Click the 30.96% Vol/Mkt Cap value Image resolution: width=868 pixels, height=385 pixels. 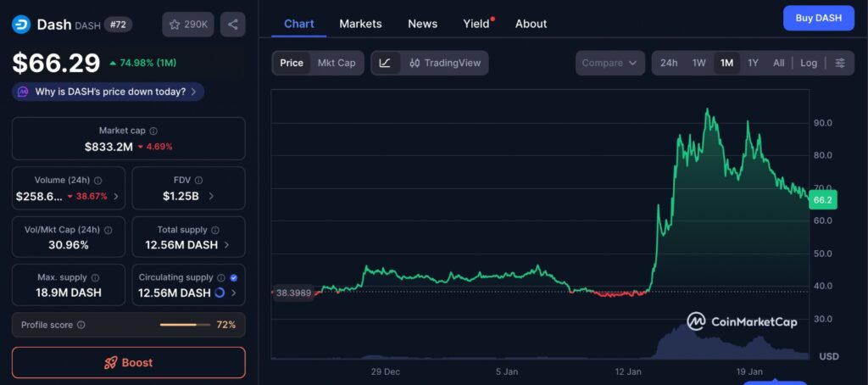(69, 245)
